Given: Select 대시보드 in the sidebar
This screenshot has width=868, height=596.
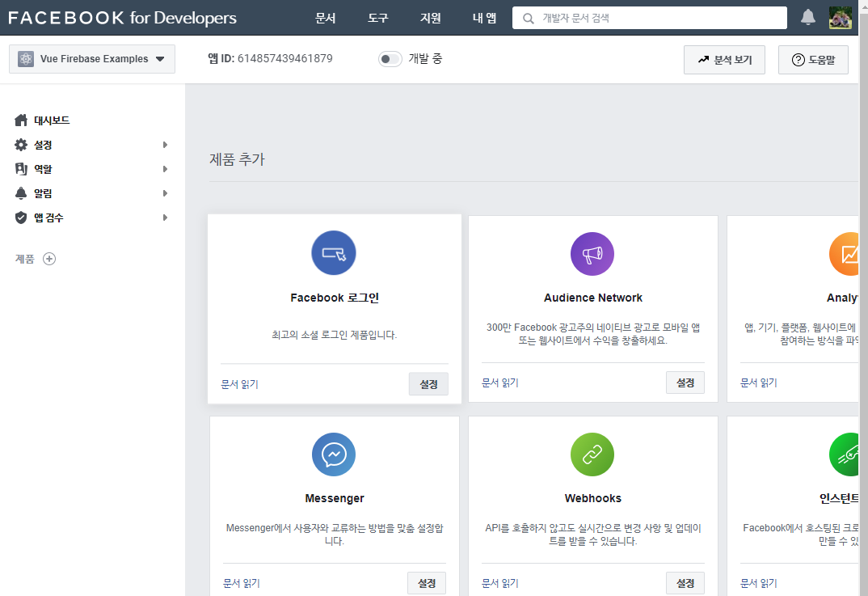Looking at the screenshot, I should tap(52, 120).
